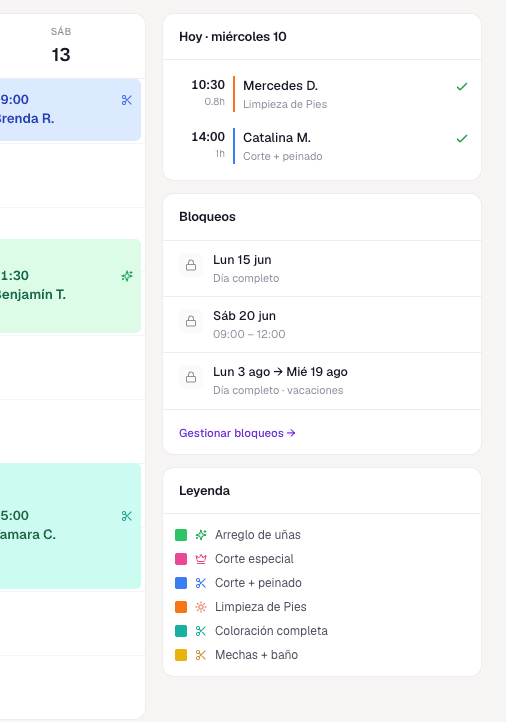Click teal swatch for Coloración completa

[181, 630]
